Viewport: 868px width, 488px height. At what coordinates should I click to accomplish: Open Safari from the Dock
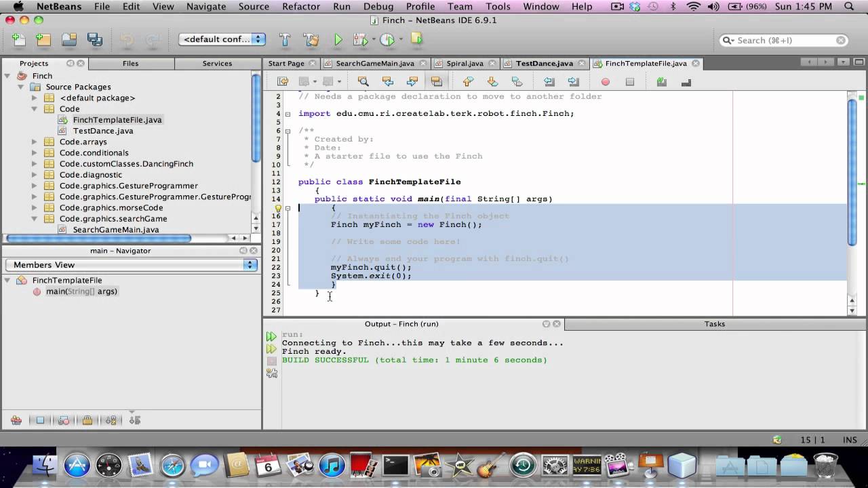[x=173, y=466]
